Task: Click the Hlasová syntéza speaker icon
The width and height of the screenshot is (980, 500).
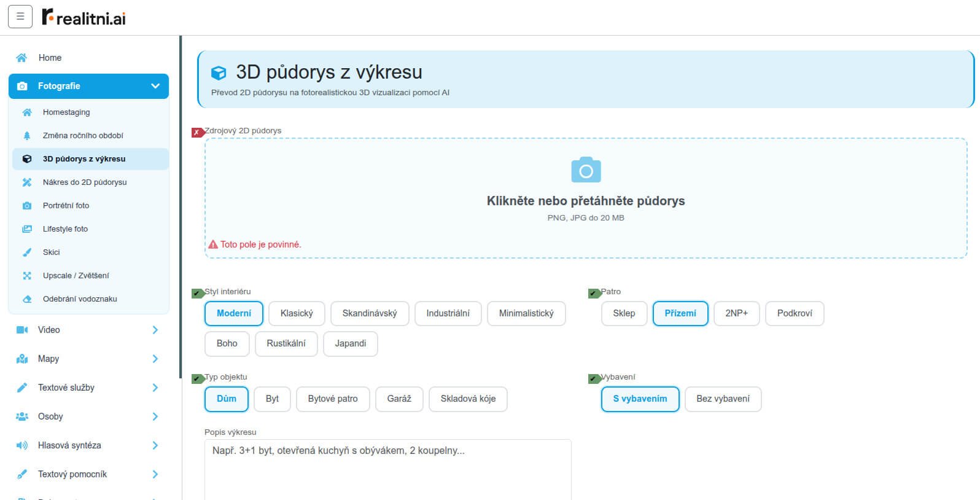Action: (22, 445)
